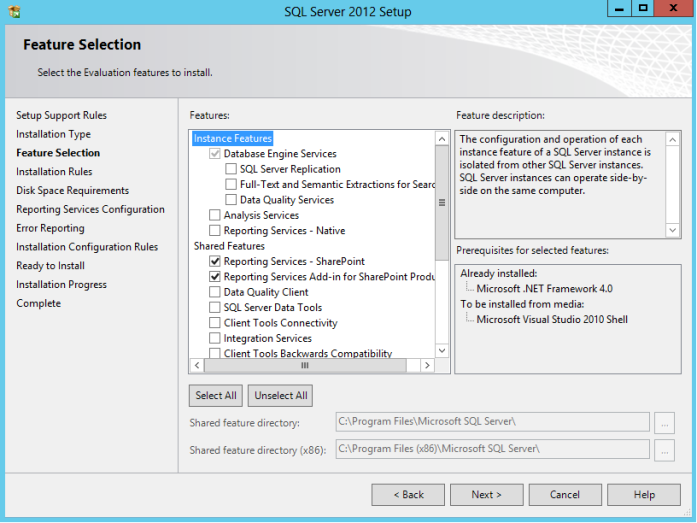Click features list scroll up arrow

pyautogui.click(x=442, y=139)
